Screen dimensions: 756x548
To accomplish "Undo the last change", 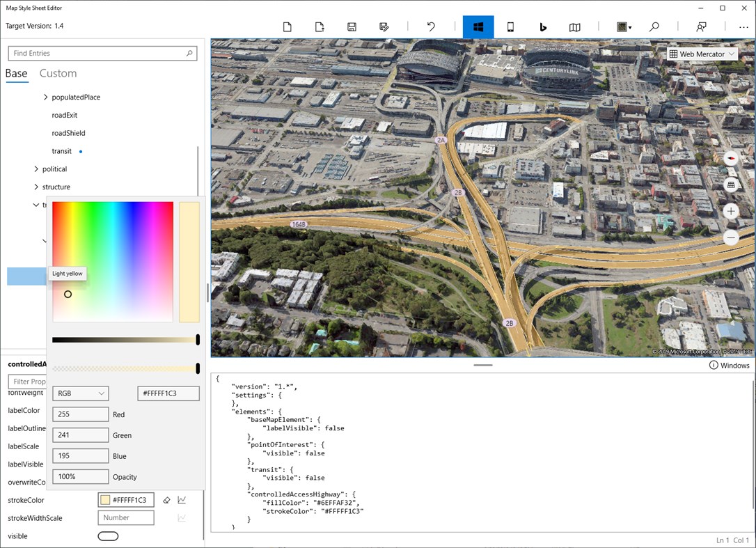I will tap(431, 27).
